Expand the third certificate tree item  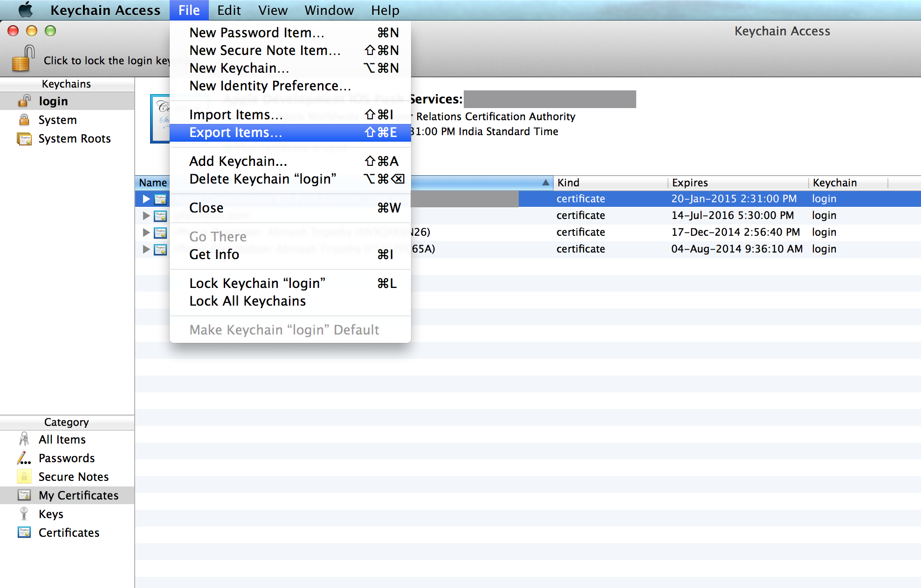tap(146, 232)
